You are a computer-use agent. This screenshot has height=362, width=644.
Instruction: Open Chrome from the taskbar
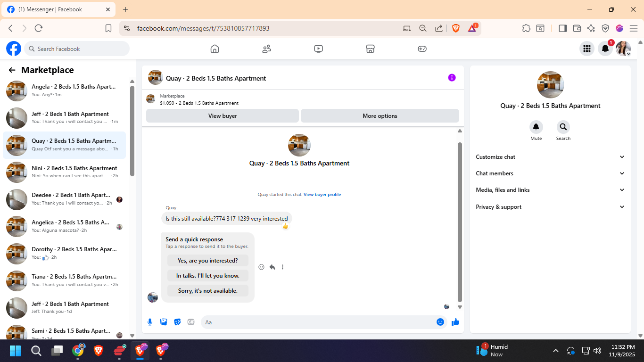click(78, 350)
